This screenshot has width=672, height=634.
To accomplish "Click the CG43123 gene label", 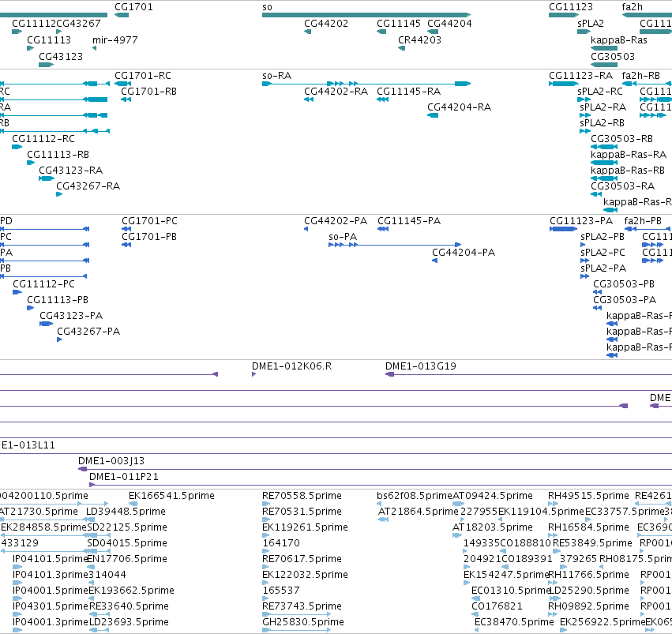I will click(61, 57).
